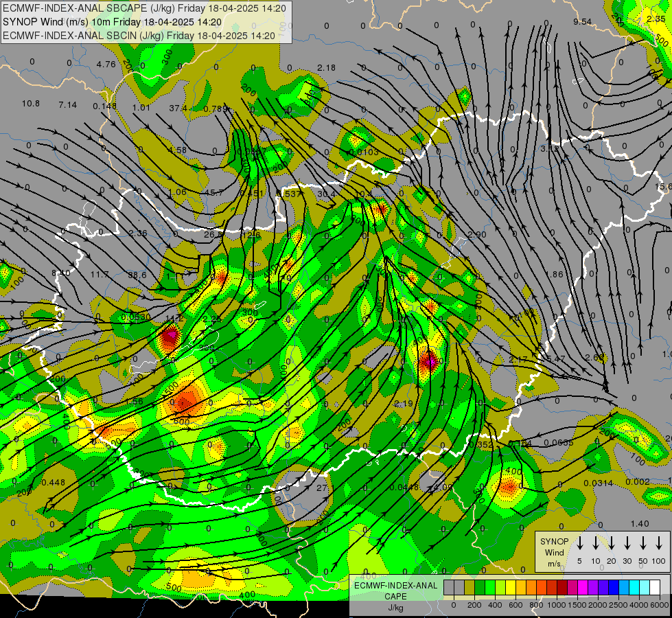The height and width of the screenshot is (618, 672).
Task: Click the map value "5.47"
Action: 556,358
